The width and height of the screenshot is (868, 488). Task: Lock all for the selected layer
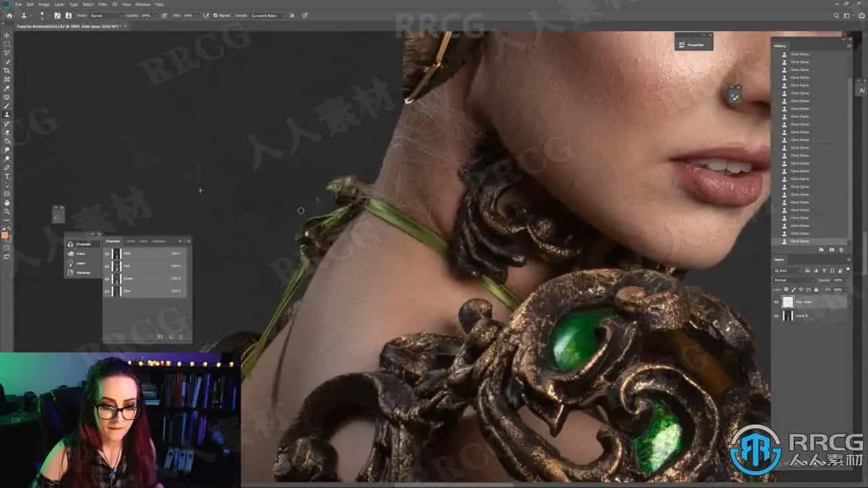pos(814,289)
